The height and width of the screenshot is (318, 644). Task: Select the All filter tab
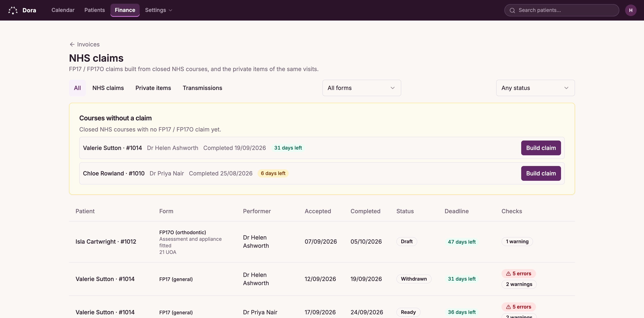coord(77,88)
